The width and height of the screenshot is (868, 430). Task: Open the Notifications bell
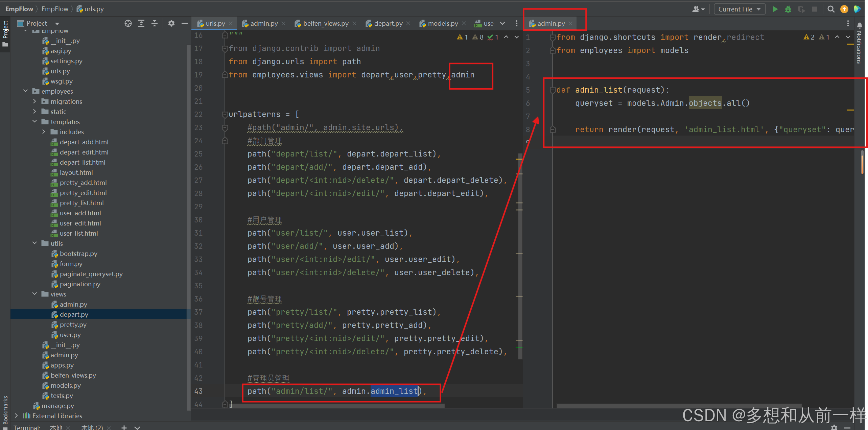point(859,25)
